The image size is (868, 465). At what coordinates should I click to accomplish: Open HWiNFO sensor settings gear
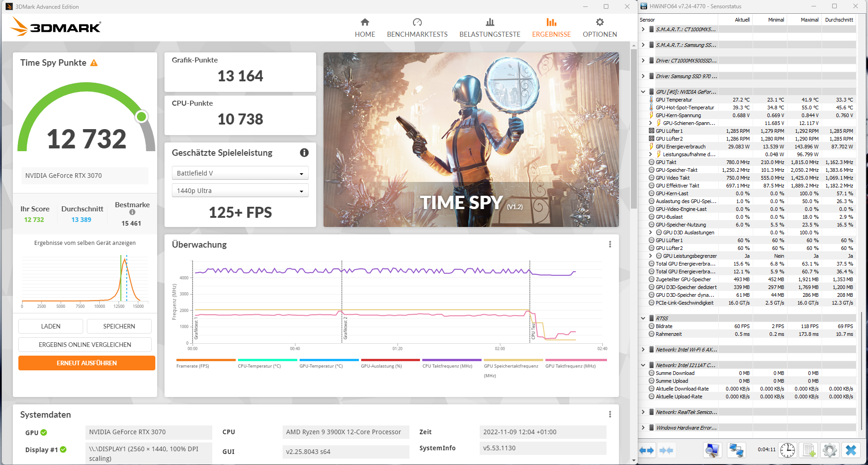[829, 450]
